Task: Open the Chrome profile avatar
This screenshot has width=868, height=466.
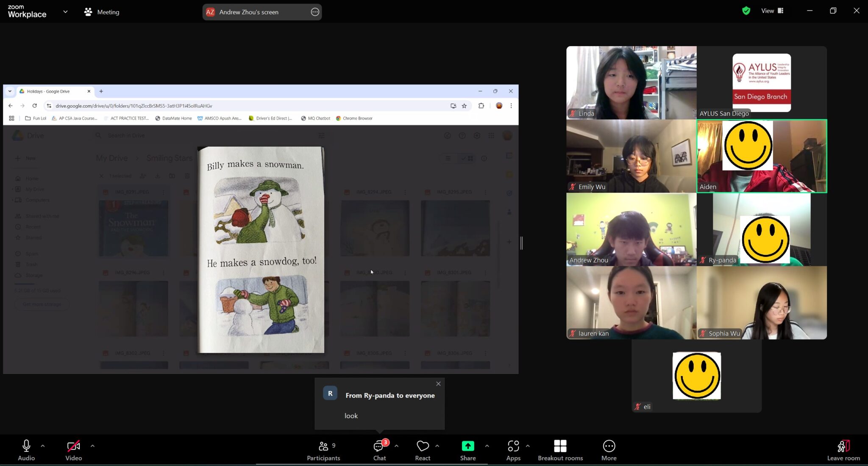Action: pos(499,106)
